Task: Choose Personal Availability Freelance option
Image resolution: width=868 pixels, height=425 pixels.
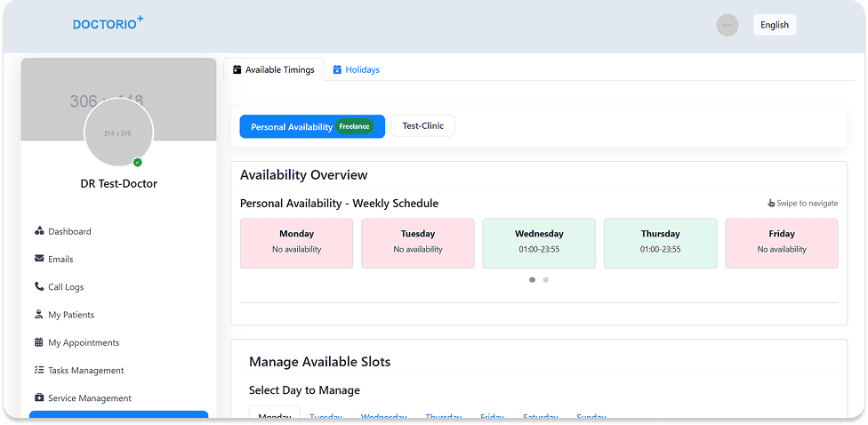Action: 311,126
